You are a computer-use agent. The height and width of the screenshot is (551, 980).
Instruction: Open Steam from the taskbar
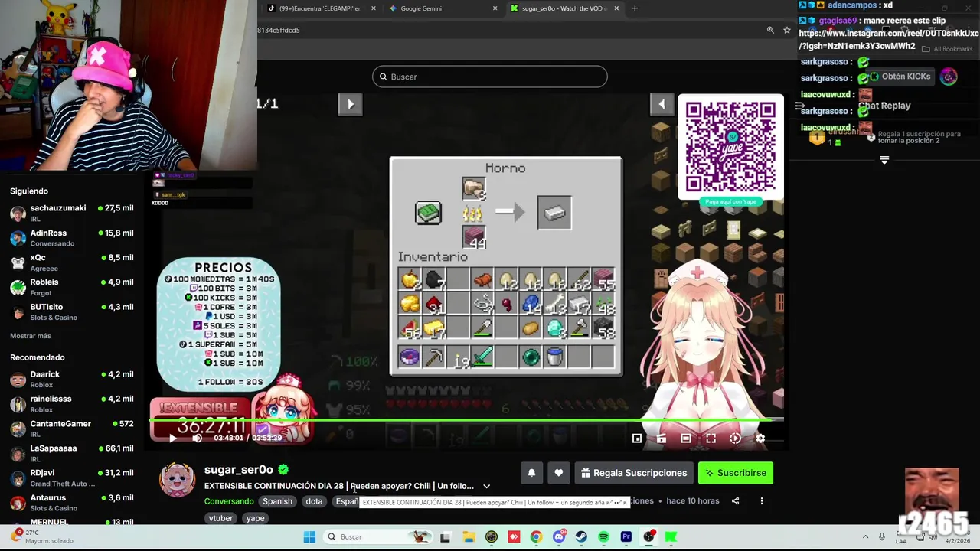pos(581,537)
